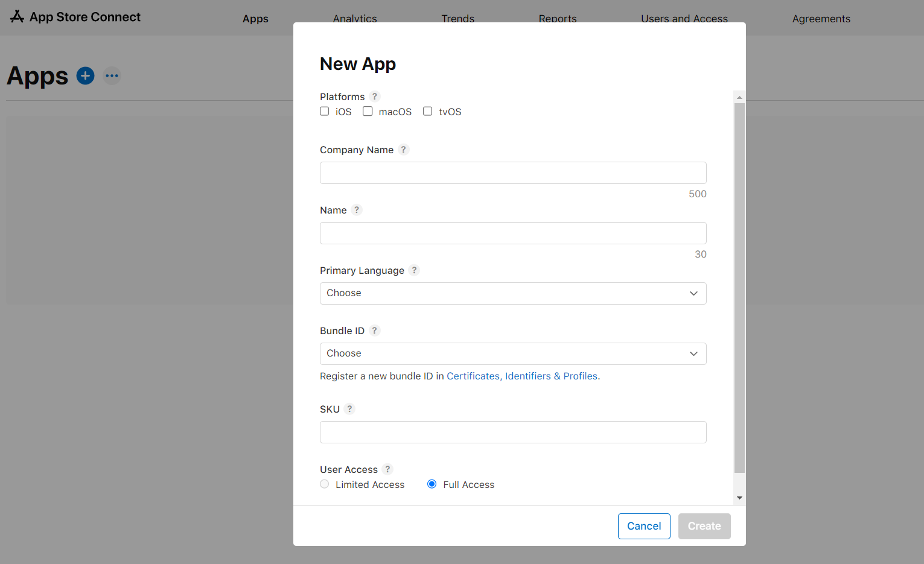Screen dimensions: 924x564
Task: Focus the app Name input field
Action: [513, 233]
